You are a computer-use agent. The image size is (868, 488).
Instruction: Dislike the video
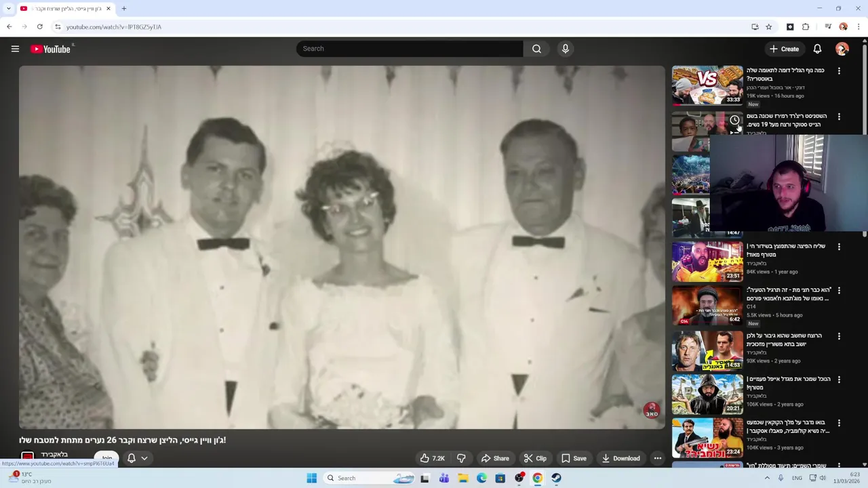coord(461,458)
